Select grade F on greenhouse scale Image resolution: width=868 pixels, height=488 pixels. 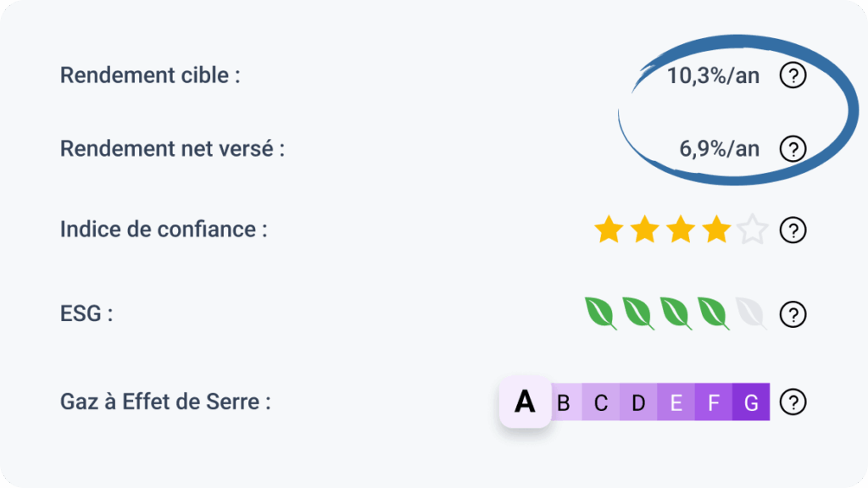[x=714, y=402]
